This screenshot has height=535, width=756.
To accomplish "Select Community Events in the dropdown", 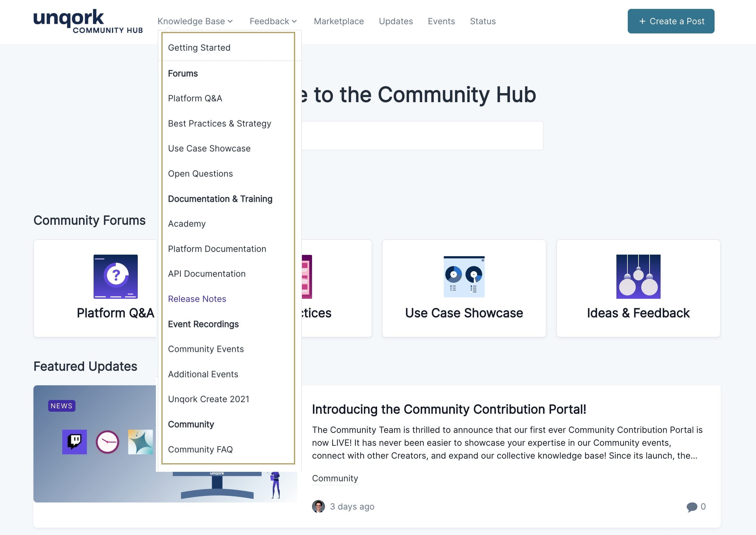I will pos(206,349).
